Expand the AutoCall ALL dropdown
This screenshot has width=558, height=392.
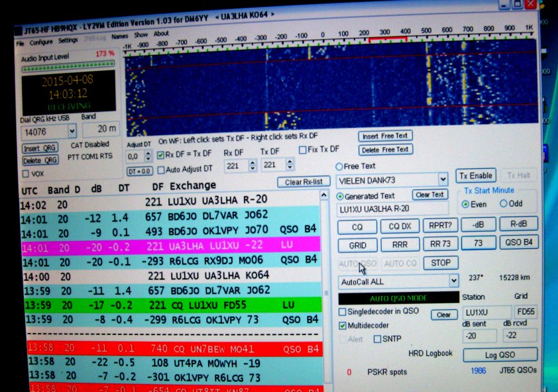(x=453, y=281)
